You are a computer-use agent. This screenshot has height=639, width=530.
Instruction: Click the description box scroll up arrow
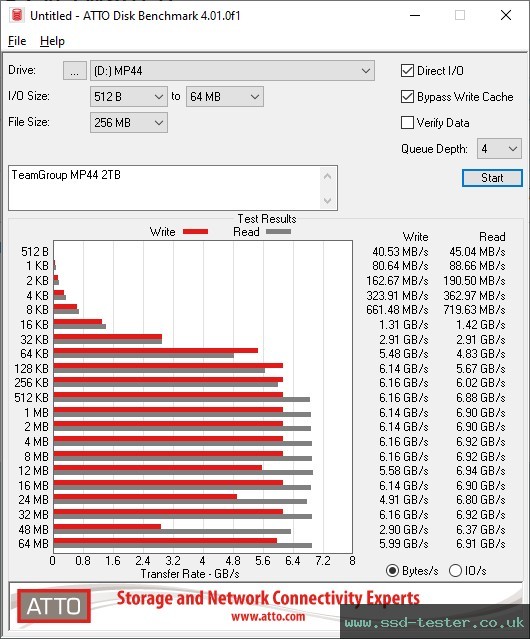pos(328,176)
